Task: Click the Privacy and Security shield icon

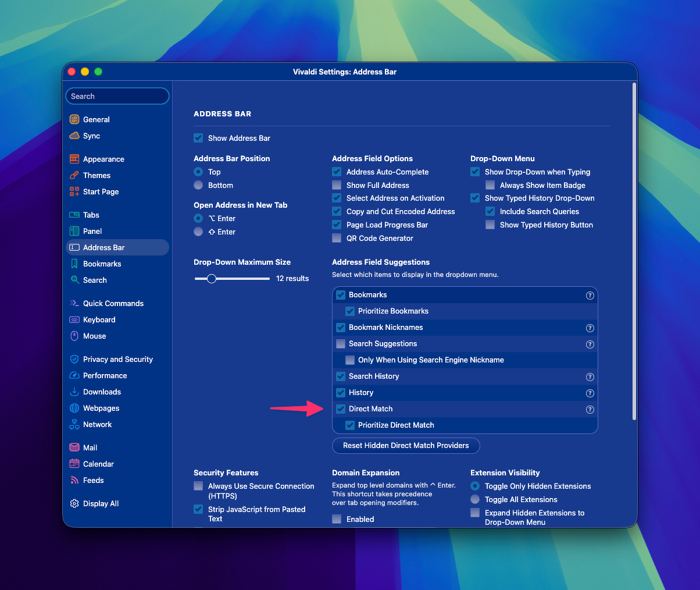Action: [x=74, y=359]
